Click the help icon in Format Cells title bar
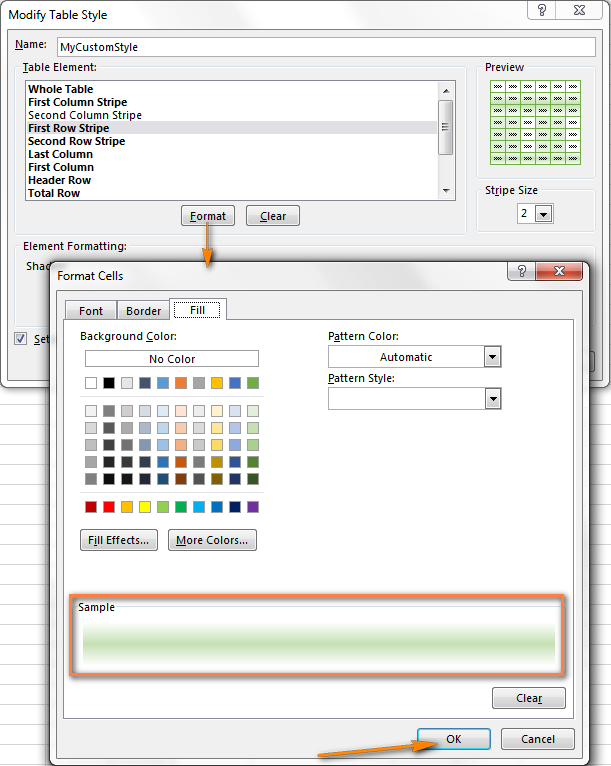The image size is (611, 766). click(522, 273)
